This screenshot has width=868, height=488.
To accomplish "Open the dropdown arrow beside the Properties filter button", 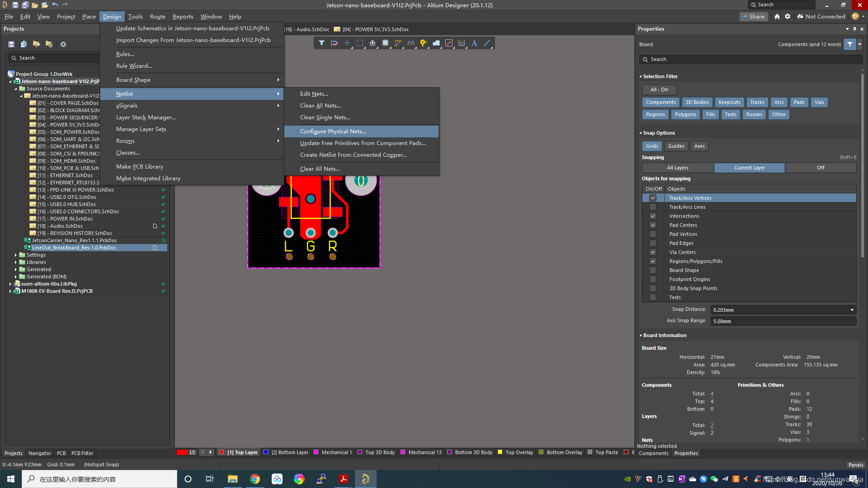I will pos(860,44).
